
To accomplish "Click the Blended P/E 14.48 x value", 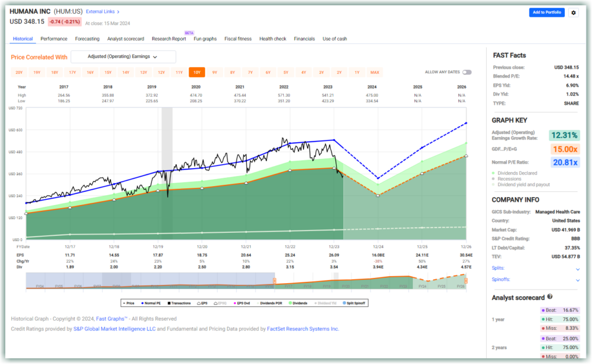I will click(571, 76).
